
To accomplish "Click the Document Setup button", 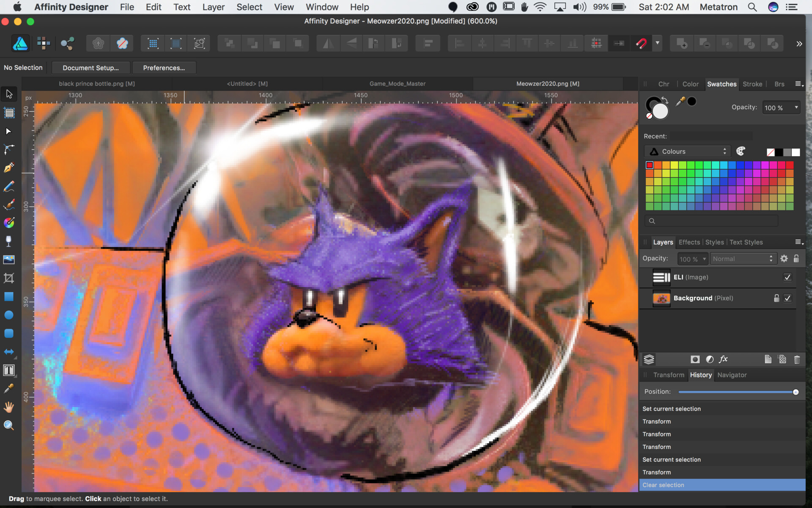I will [91, 68].
